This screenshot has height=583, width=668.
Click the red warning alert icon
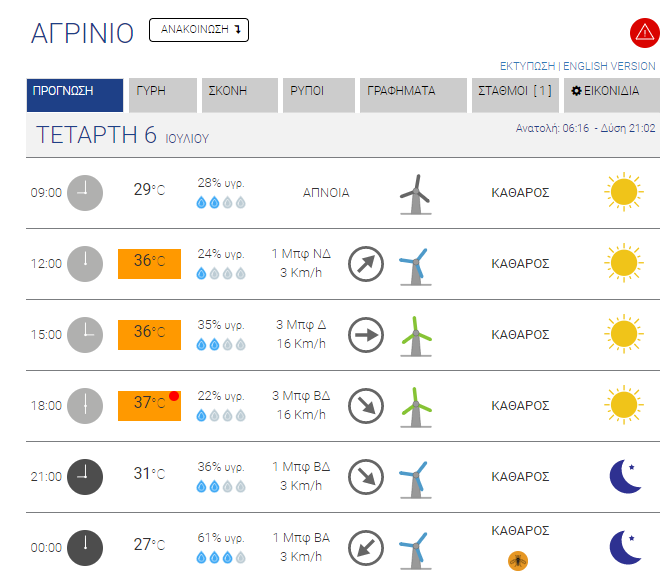click(x=644, y=32)
